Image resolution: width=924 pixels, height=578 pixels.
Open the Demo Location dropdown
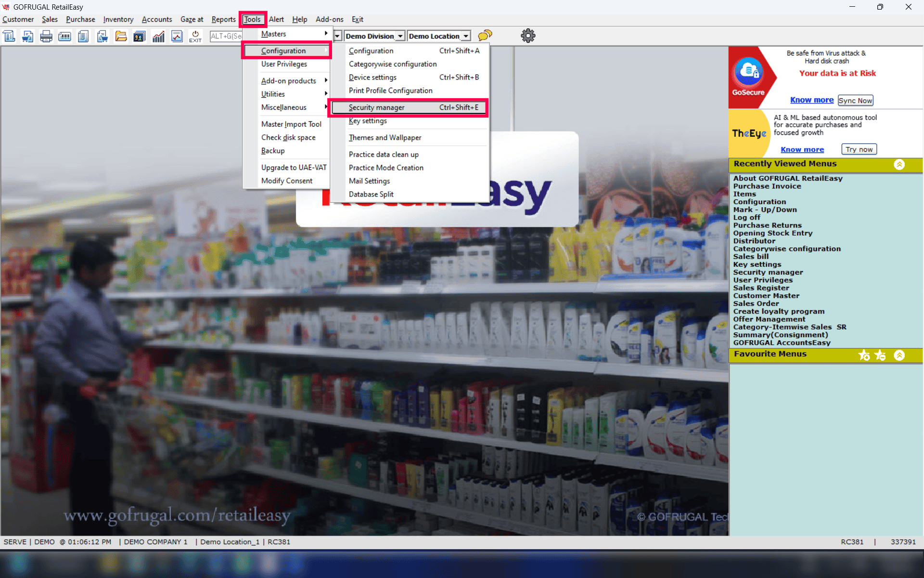click(465, 36)
